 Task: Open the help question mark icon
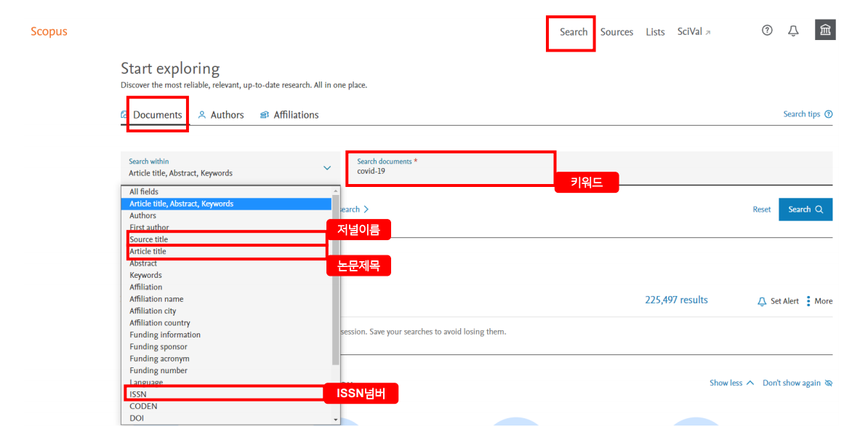[x=767, y=31]
